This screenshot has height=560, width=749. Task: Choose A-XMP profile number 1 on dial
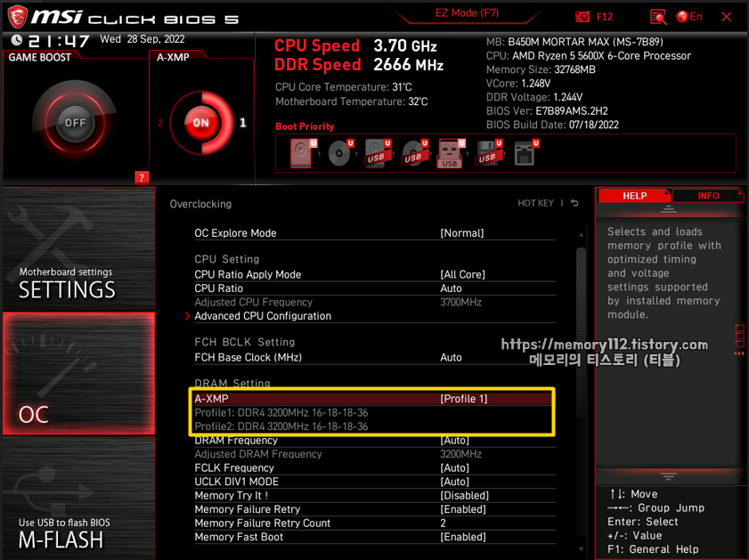coord(242,123)
